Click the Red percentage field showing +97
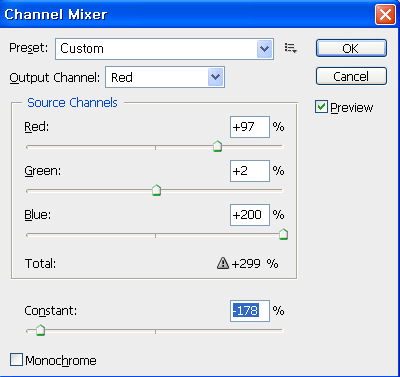 pos(250,127)
